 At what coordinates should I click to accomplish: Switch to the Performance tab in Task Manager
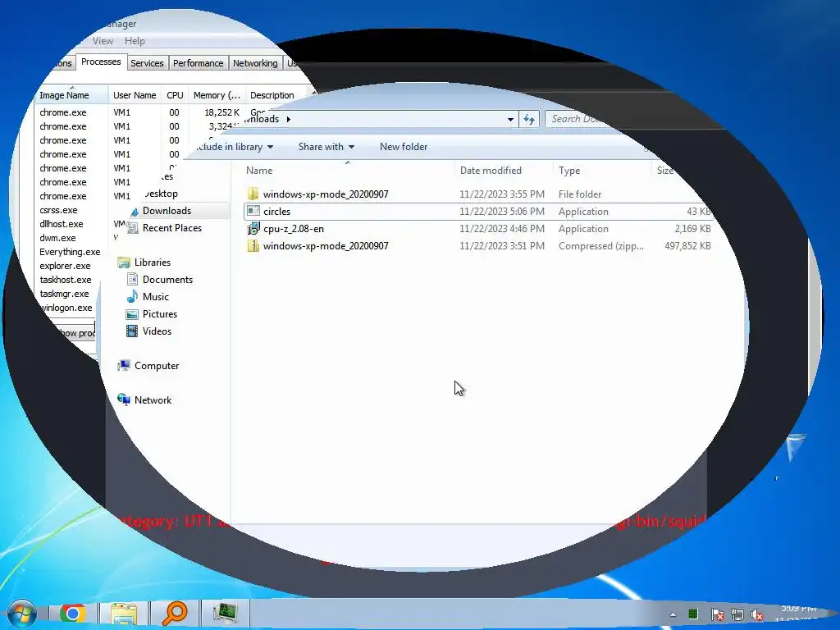tap(199, 63)
